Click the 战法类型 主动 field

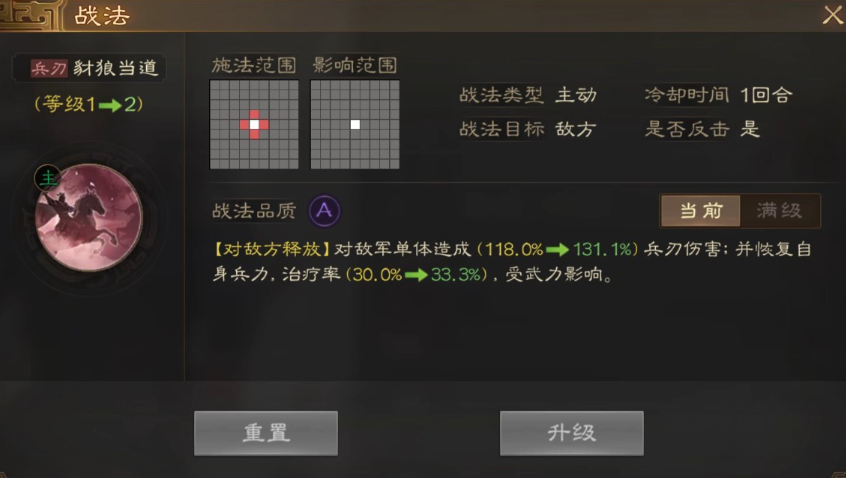click(528, 95)
